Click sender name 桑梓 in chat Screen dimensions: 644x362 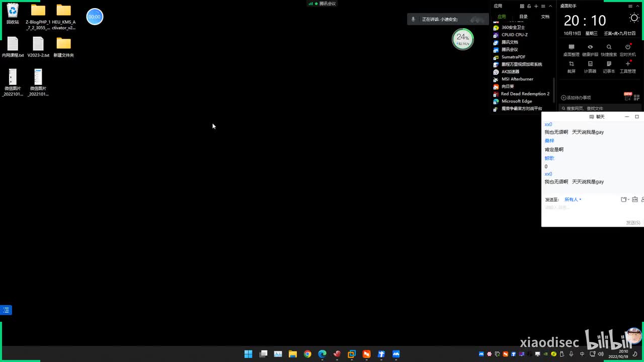click(x=549, y=141)
